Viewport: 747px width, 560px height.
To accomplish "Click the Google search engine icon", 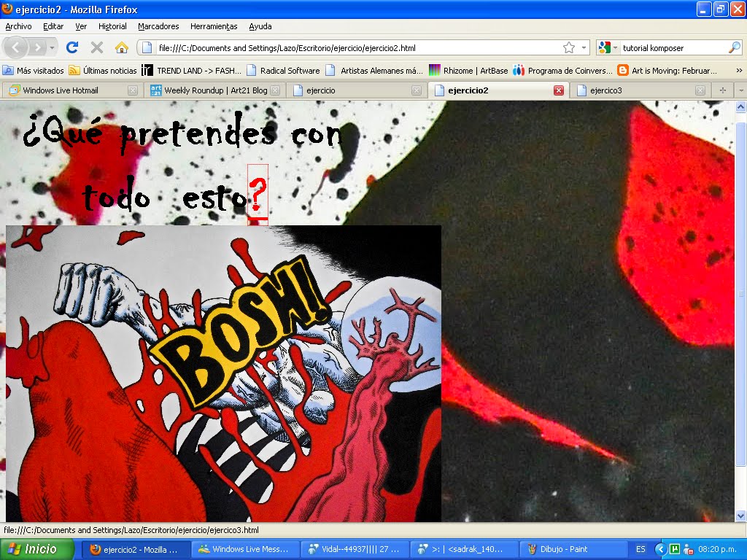I will coord(604,47).
